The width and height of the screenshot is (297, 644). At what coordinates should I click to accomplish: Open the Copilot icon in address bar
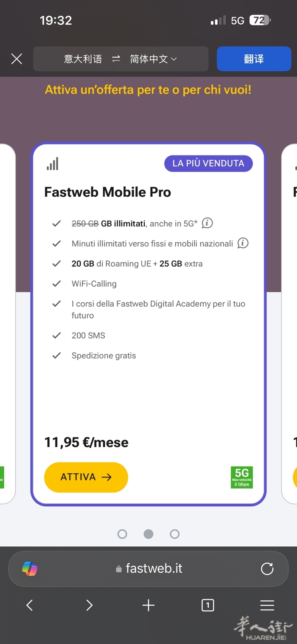[x=30, y=569]
